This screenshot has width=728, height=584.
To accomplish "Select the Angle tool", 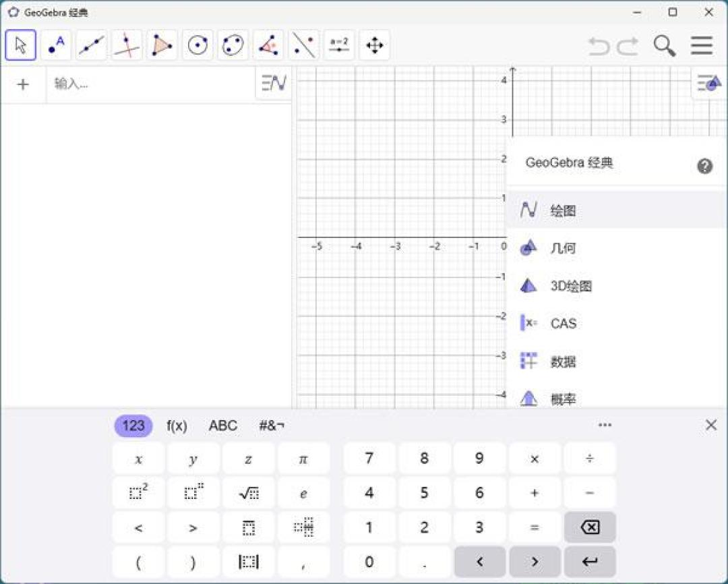I will 268,45.
